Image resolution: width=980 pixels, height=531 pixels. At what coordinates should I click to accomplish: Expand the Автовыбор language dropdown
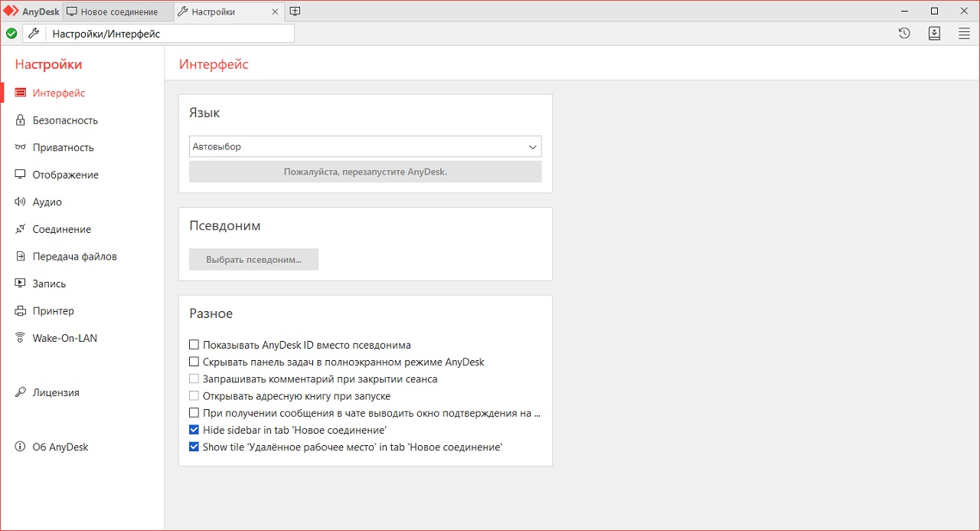(364, 147)
